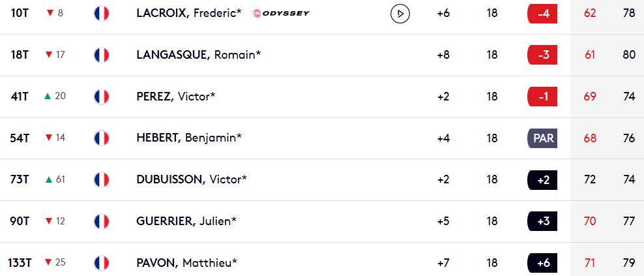Click the Odyssey sponsor logo
Screen dimensions: 644x276
[282, 14]
